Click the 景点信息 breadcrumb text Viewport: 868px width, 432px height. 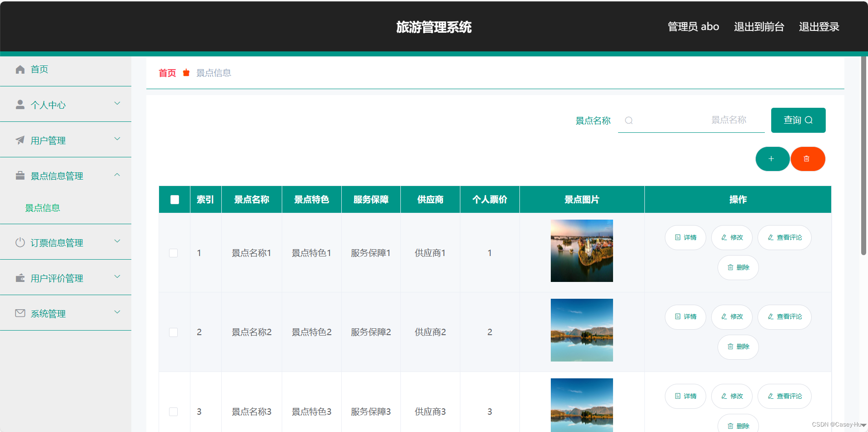pos(214,73)
